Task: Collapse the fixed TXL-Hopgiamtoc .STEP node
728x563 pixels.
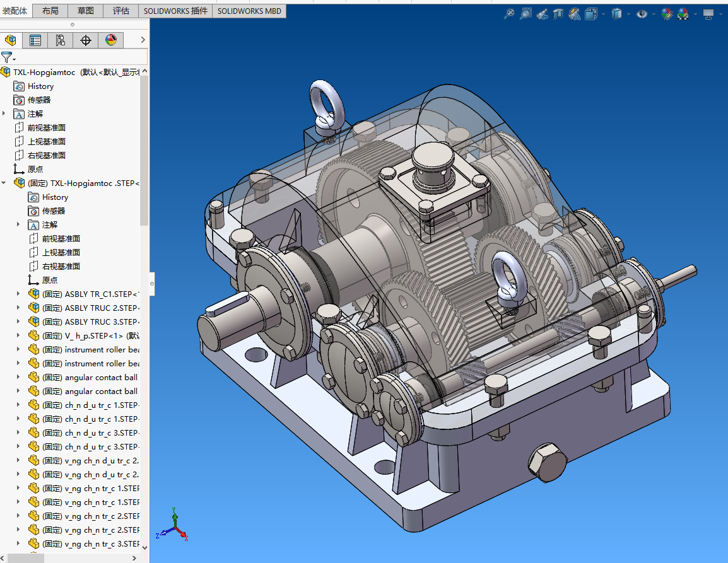Action: click(4, 183)
